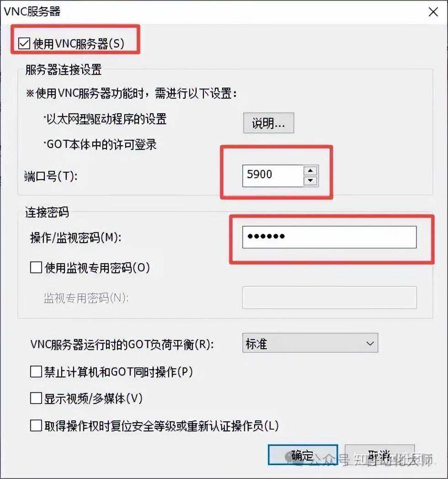The height and width of the screenshot is (479, 448).
Task: Click the 操作/监视密码(M) label text
Action: tap(75, 237)
